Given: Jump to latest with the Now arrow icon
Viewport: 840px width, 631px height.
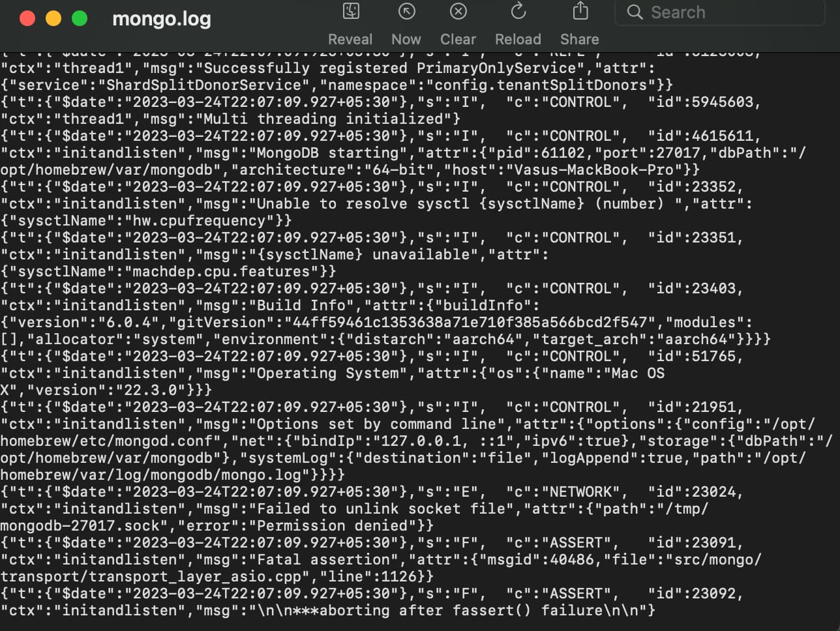Looking at the screenshot, I should pos(406,11).
